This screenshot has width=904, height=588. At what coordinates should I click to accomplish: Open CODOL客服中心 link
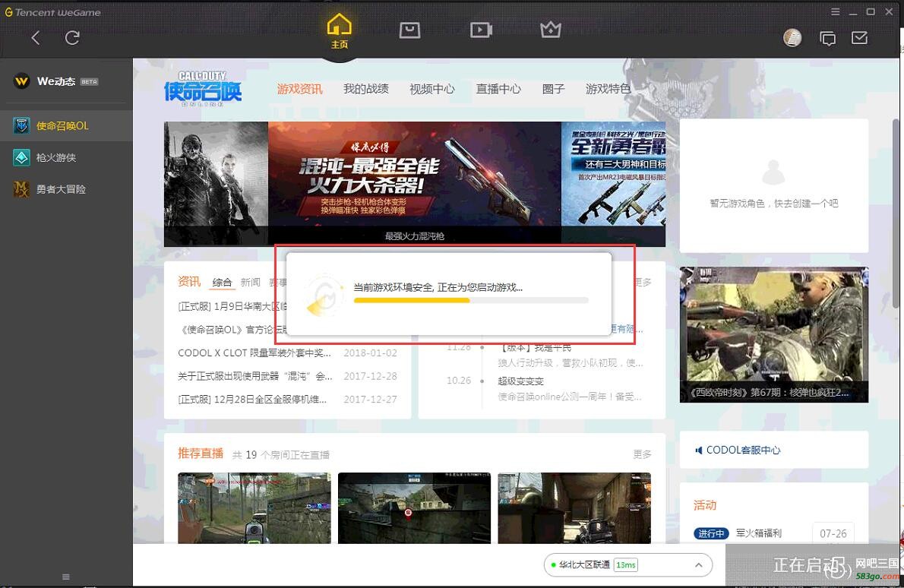coord(743,450)
